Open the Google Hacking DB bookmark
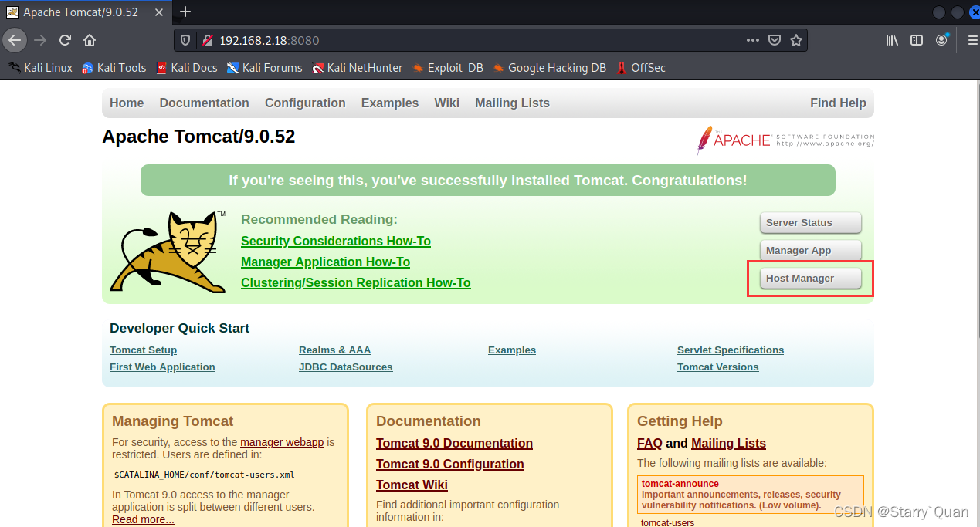980x527 pixels. point(549,68)
